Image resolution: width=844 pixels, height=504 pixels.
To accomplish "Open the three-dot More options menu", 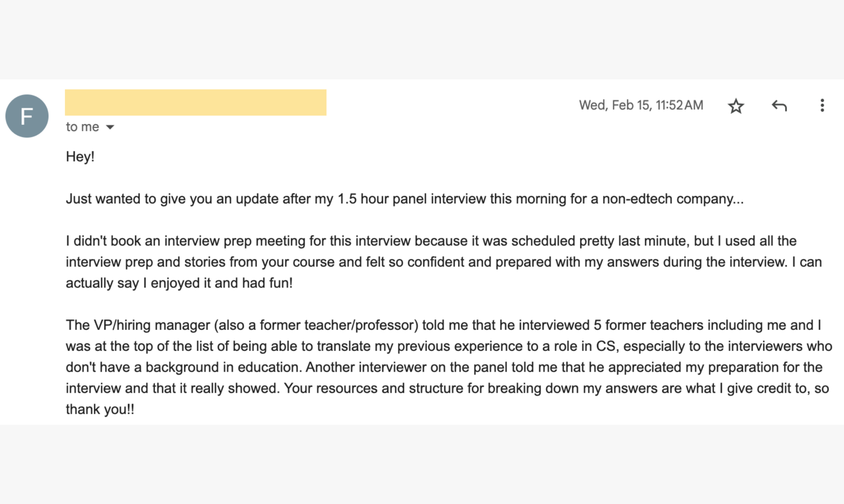I will click(x=822, y=105).
